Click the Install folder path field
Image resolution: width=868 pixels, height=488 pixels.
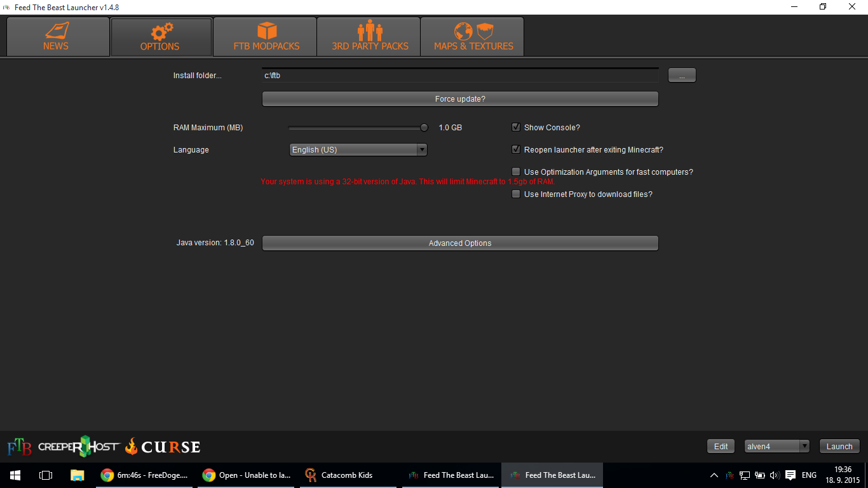[x=460, y=76]
